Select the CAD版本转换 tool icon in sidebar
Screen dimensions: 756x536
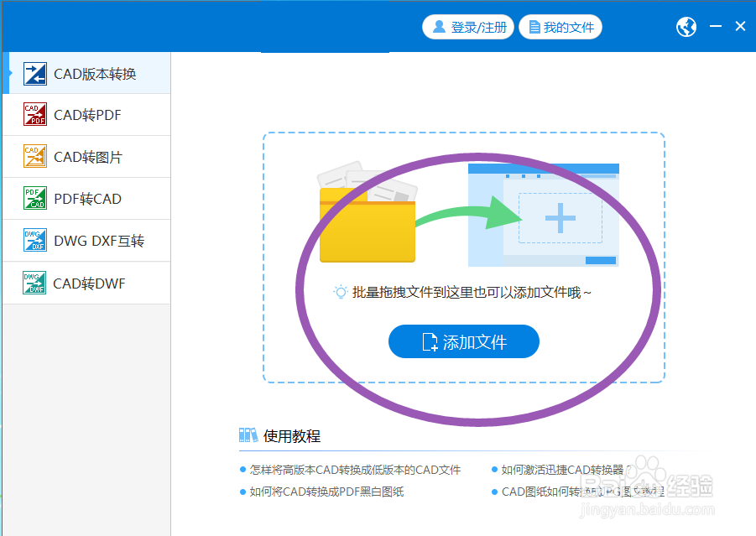(x=34, y=73)
